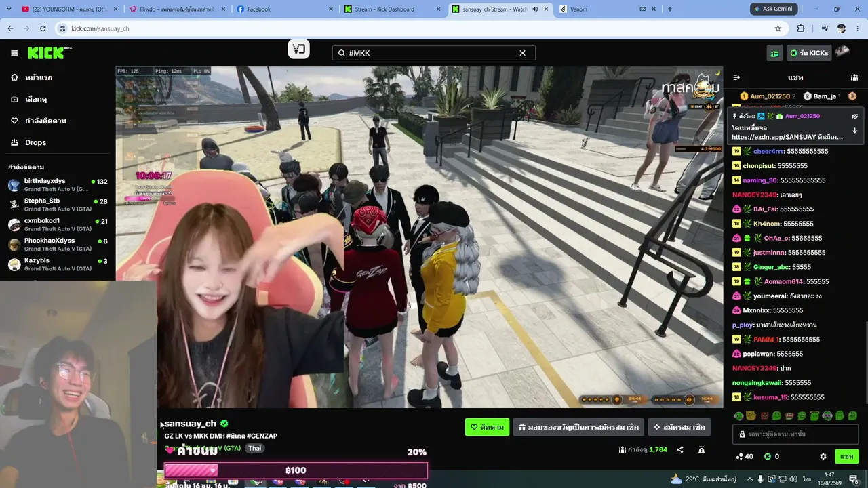Screen dimensions: 868x488
Task: Hide the pinned message with eye-slash icon
Action: 855,116
